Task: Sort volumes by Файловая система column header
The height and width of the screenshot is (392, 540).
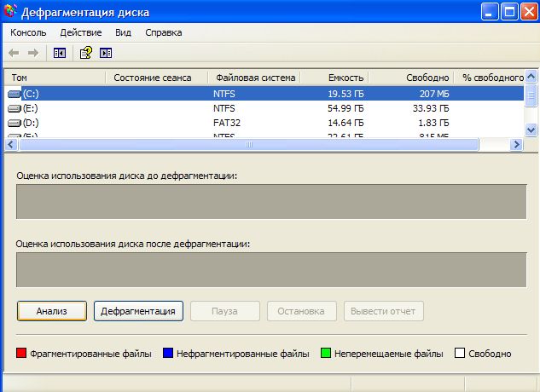Action: click(255, 78)
